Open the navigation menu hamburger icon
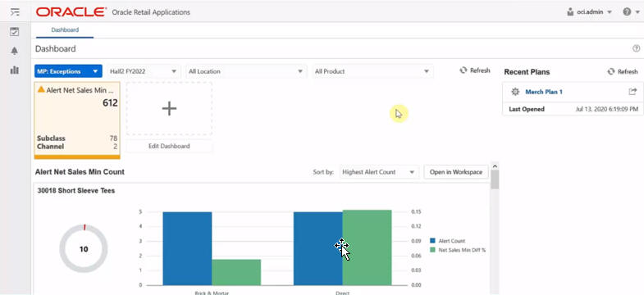 15,11
